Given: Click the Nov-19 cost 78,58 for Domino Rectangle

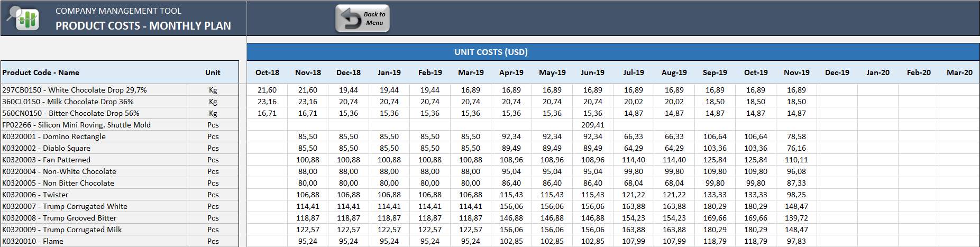Looking at the screenshot, I should tap(796, 136).
